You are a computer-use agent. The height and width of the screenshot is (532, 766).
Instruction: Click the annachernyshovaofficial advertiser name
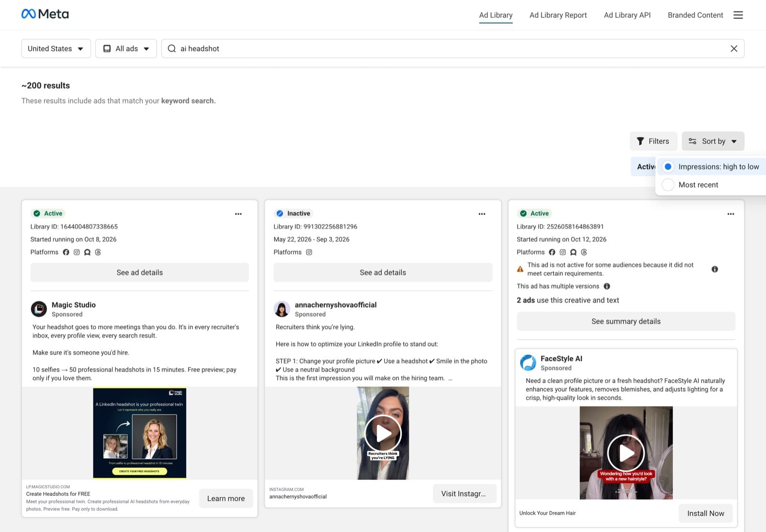[336, 305]
